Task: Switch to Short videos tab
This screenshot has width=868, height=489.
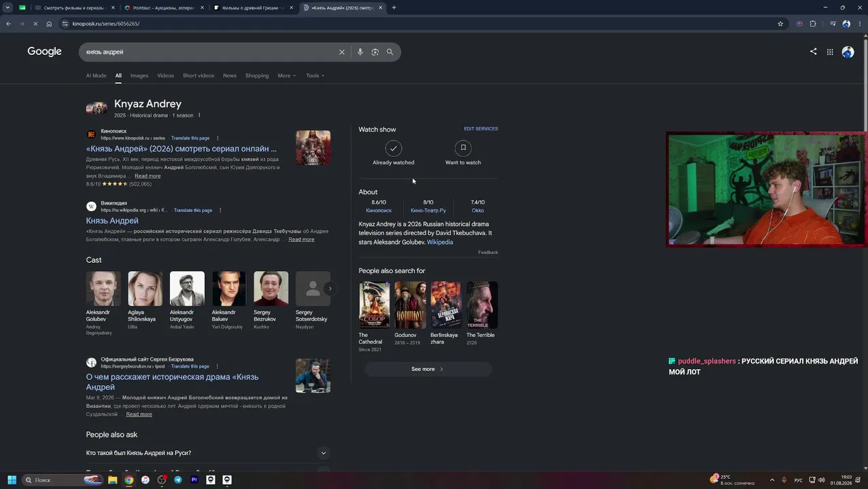Action: 198,75
